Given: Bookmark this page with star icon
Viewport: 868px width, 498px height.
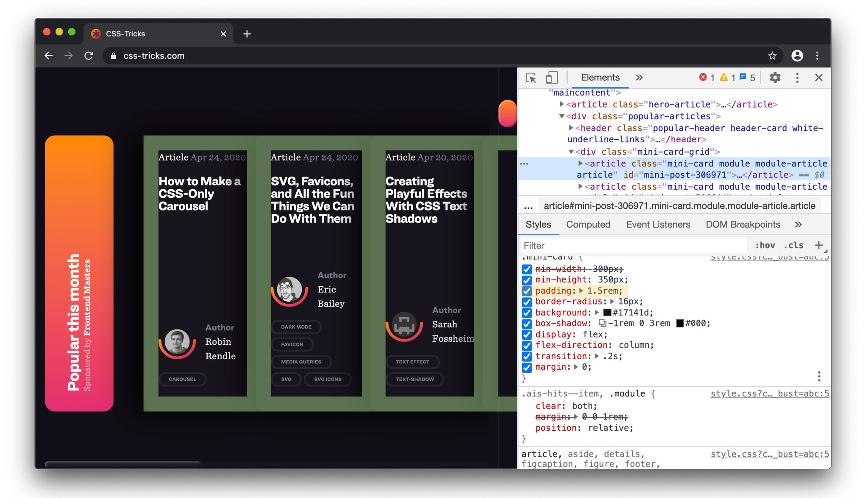Looking at the screenshot, I should pyautogui.click(x=772, y=56).
